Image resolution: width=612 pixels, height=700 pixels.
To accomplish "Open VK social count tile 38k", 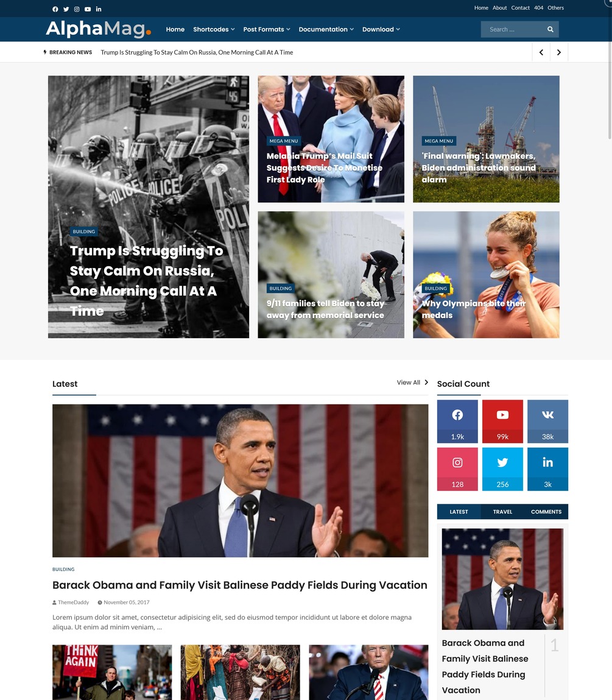I will [547, 422].
